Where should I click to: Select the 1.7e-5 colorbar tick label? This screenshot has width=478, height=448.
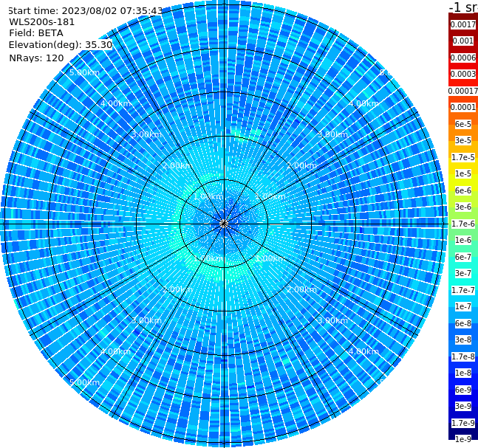click(463, 157)
